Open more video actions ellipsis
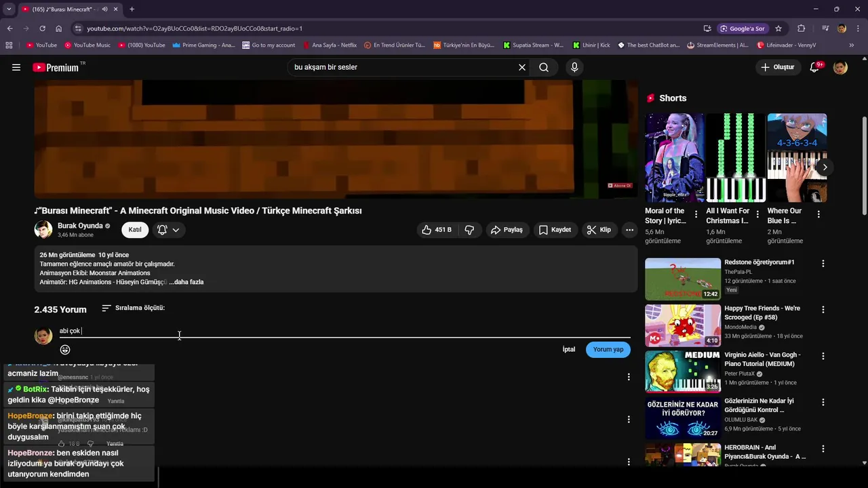The height and width of the screenshot is (488, 868). pyautogui.click(x=630, y=230)
